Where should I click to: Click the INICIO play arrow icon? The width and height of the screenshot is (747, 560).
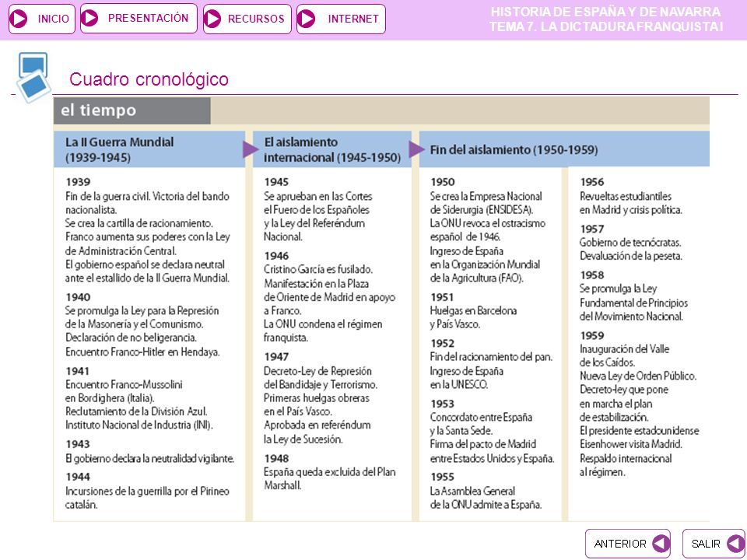tap(18, 19)
